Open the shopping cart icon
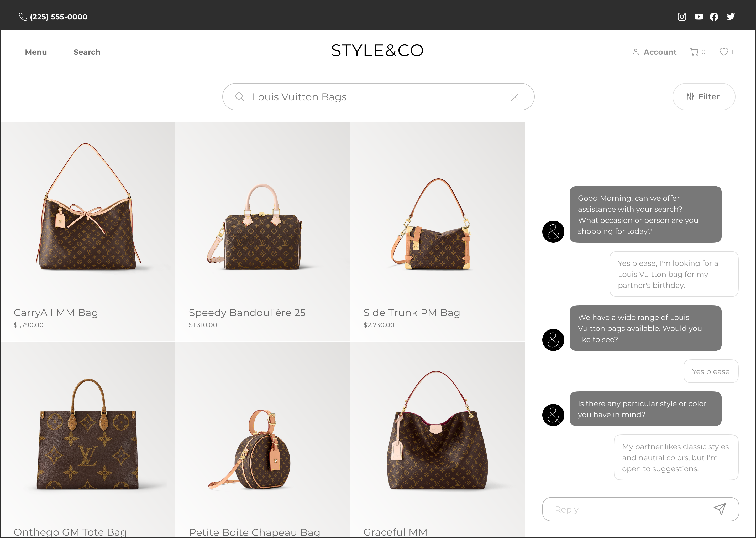This screenshot has width=756, height=538. tap(694, 52)
